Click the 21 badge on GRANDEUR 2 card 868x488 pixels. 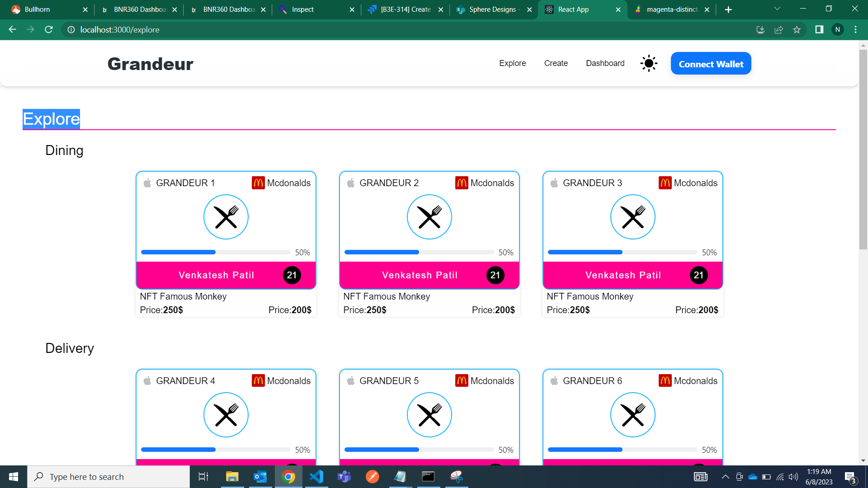495,275
